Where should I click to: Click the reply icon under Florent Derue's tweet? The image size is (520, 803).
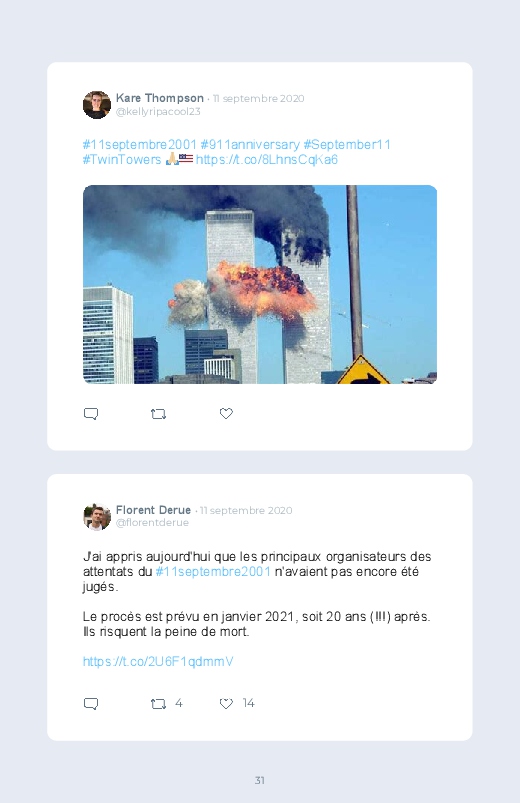[91, 703]
